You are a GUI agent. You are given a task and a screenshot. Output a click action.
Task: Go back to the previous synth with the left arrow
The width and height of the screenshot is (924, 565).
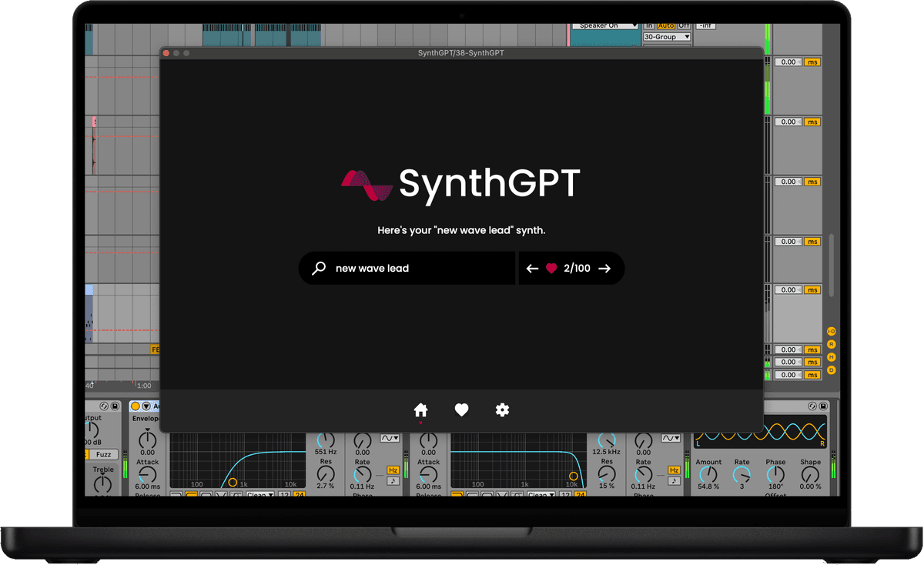[532, 268]
